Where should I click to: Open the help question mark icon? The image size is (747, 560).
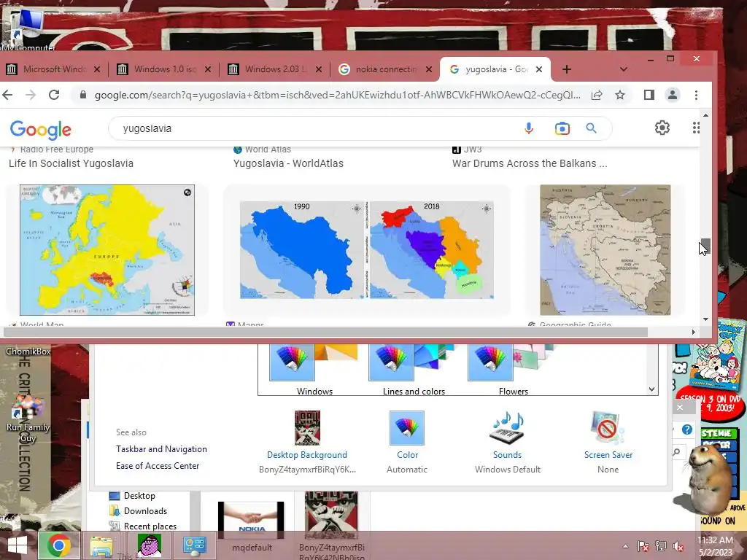tap(687, 429)
